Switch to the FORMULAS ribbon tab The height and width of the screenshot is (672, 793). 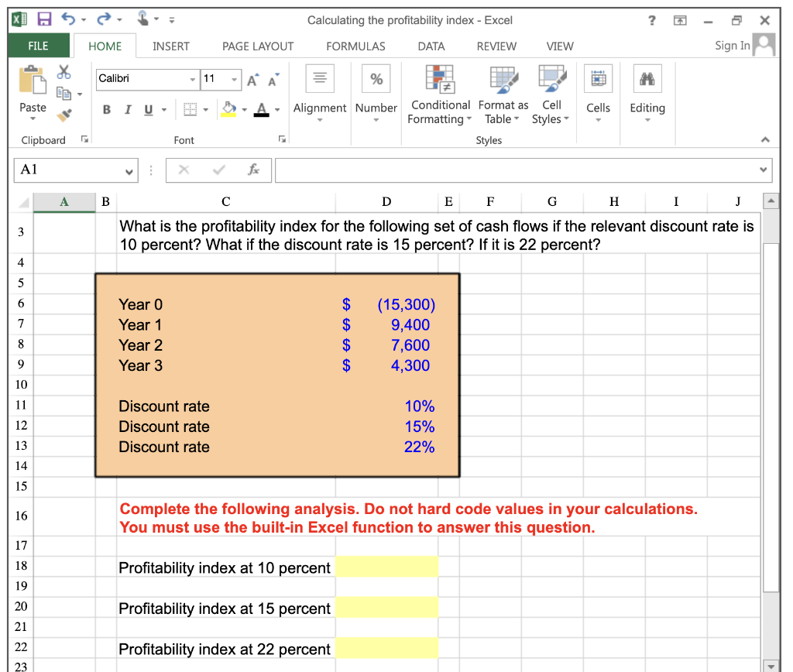pyautogui.click(x=355, y=46)
